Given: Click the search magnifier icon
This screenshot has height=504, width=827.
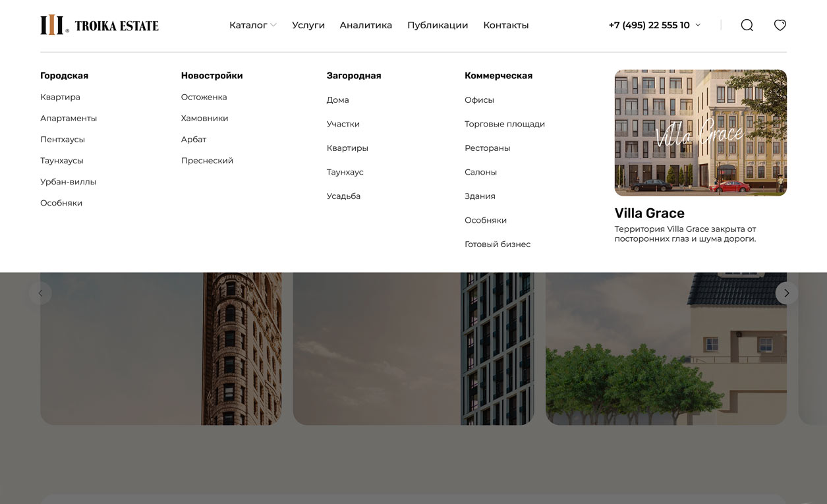Looking at the screenshot, I should click(747, 25).
